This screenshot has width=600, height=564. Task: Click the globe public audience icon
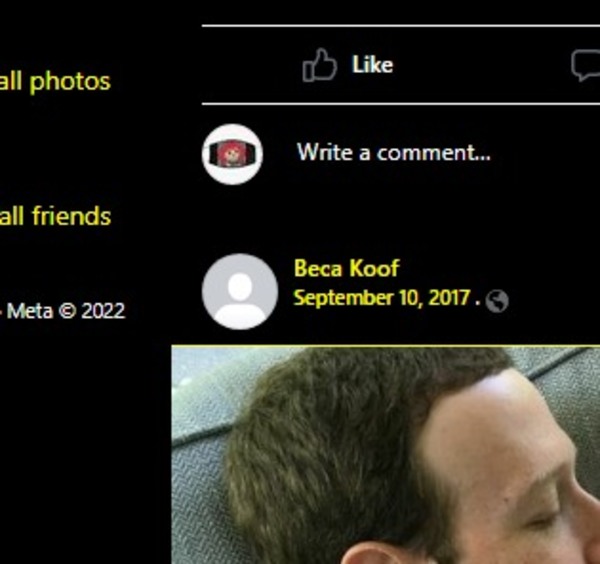point(497,301)
